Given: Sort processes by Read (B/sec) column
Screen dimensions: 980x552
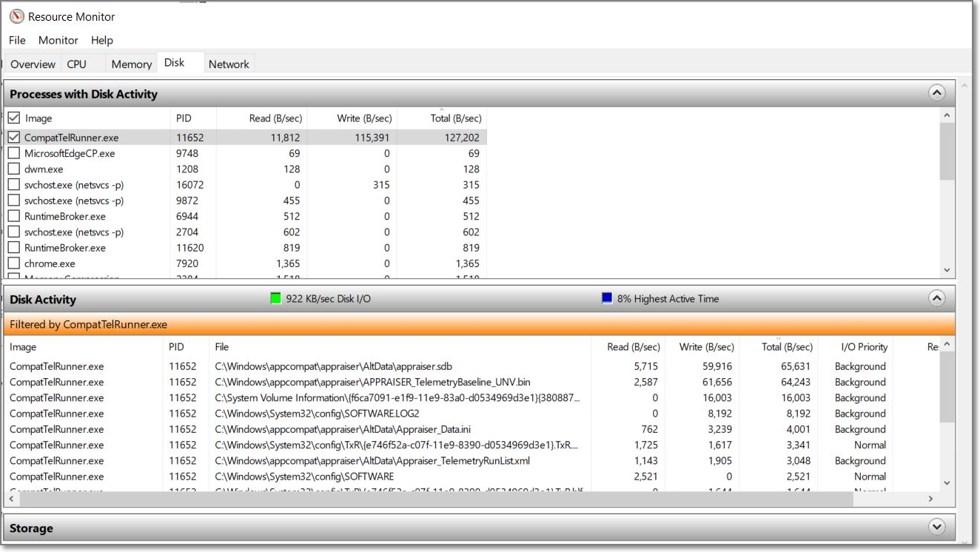Looking at the screenshot, I should point(262,118).
